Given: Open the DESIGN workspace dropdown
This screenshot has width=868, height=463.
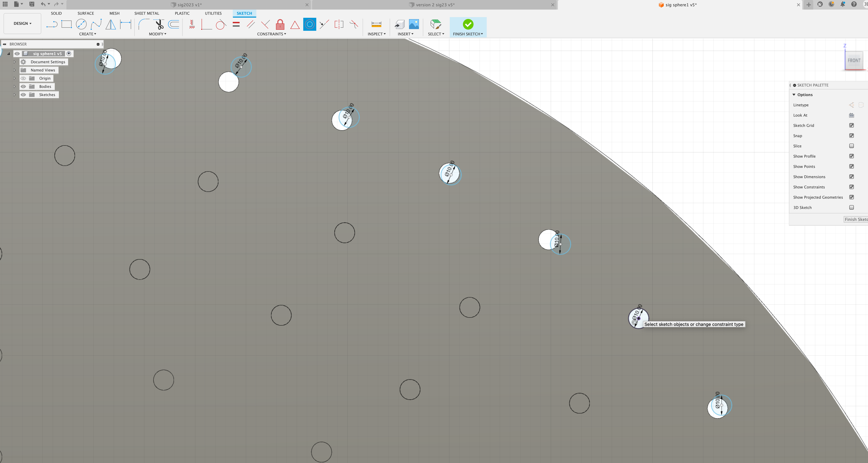Looking at the screenshot, I should click(x=22, y=24).
